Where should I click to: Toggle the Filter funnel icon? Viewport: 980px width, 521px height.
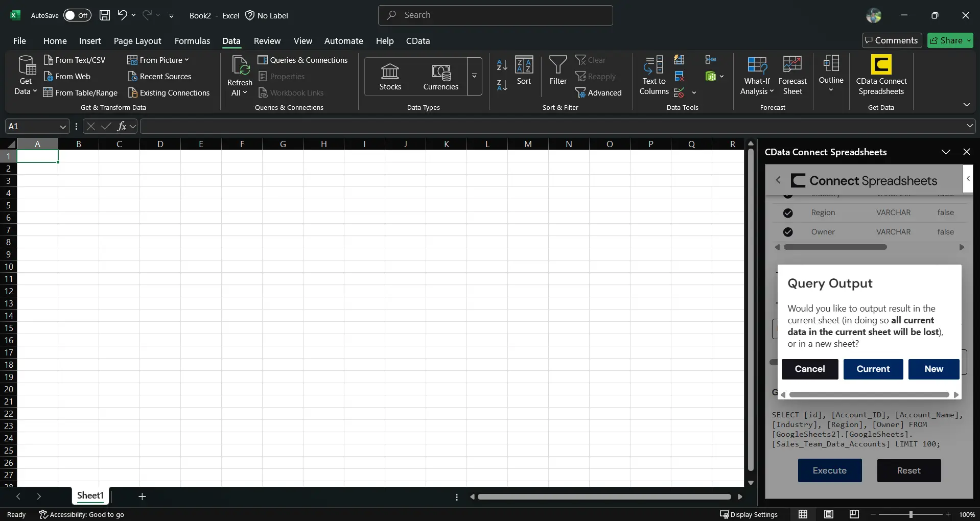click(558, 70)
